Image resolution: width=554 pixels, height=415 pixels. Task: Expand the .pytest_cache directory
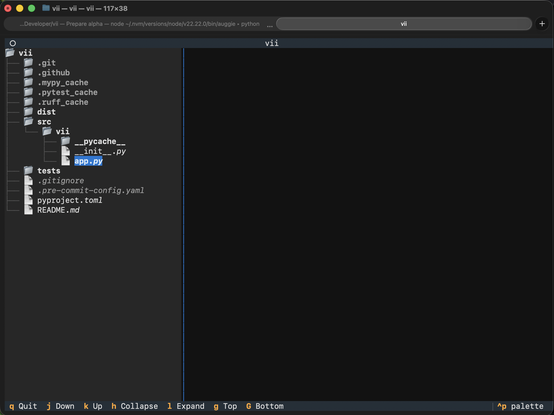(67, 93)
